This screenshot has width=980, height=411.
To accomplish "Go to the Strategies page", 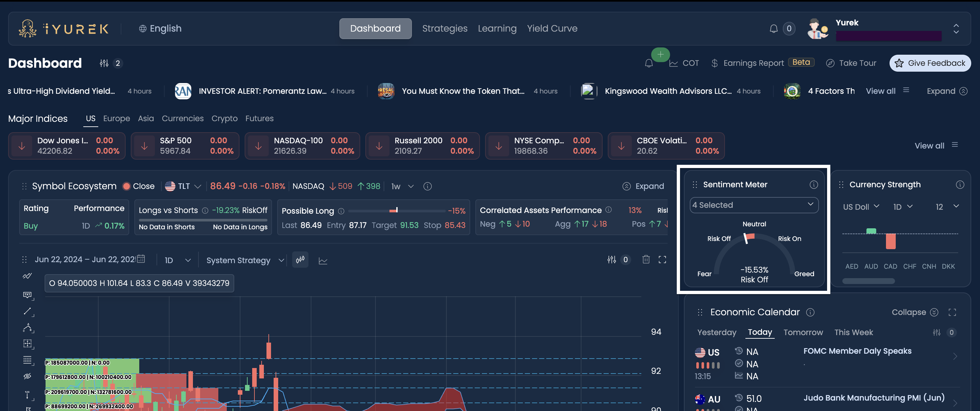I will click(x=444, y=29).
